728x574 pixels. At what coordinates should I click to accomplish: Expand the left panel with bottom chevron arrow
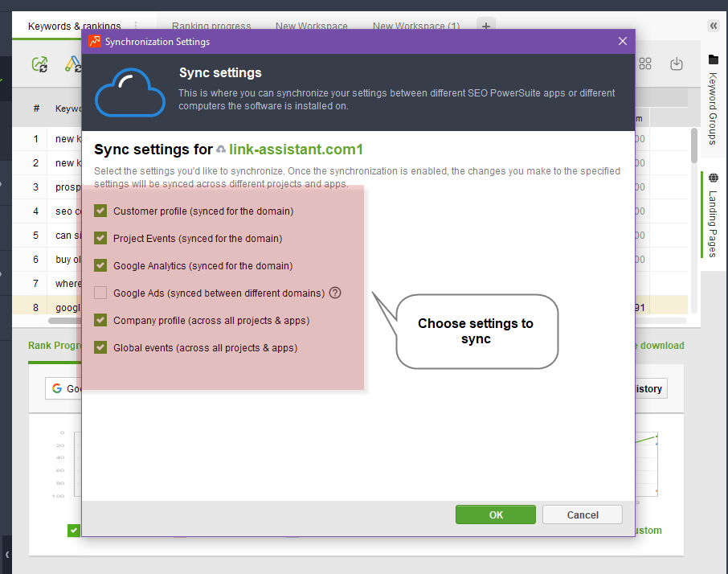[6, 555]
